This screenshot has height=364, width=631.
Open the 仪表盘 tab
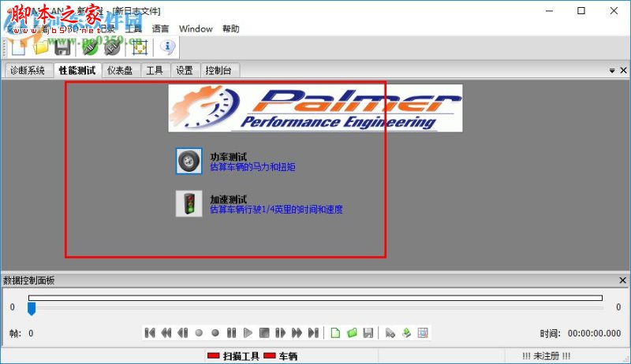point(120,70)
